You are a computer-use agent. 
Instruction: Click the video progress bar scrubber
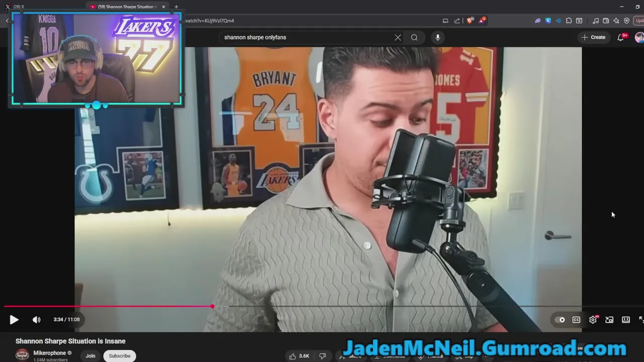point(212,306)
